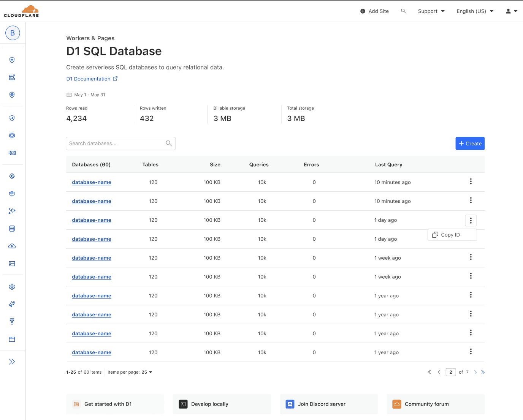The height and width of the screenshot is (420, 523).
Task: Open the Images picture sidebar icon
Action: [12, 264]
